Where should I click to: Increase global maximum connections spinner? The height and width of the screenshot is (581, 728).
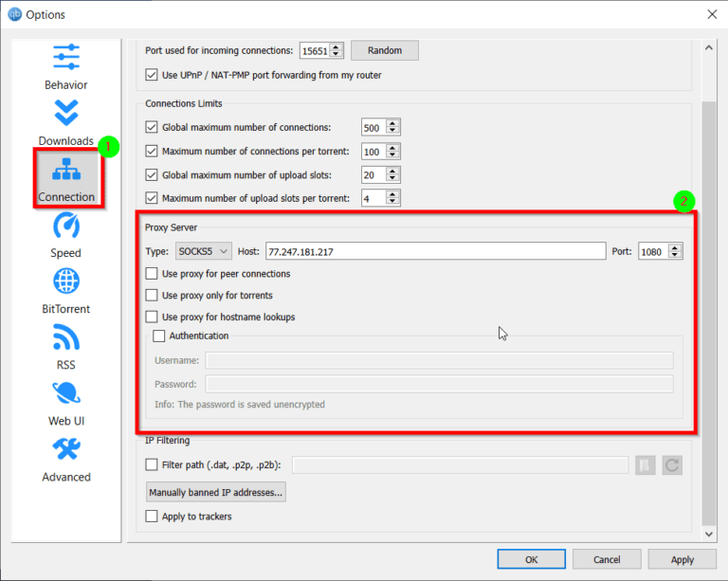(x=392, y=123)
